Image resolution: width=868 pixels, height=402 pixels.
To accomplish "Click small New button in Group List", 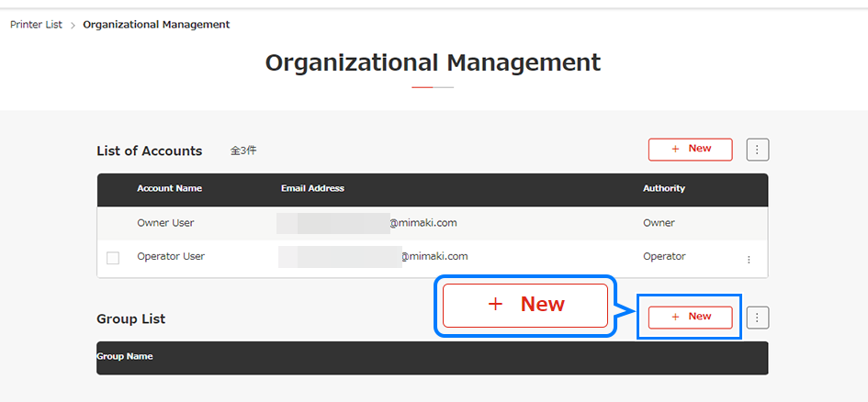I will [x=690, y=318].
